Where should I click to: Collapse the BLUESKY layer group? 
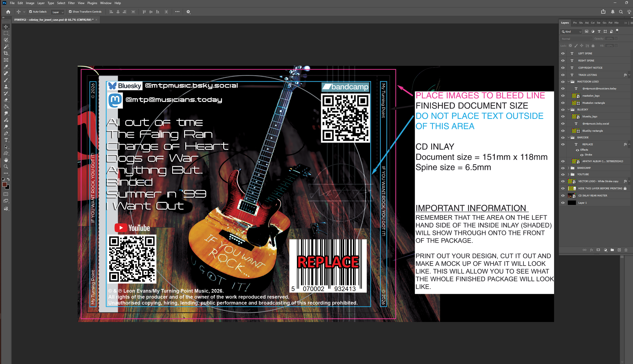point(569,110)
